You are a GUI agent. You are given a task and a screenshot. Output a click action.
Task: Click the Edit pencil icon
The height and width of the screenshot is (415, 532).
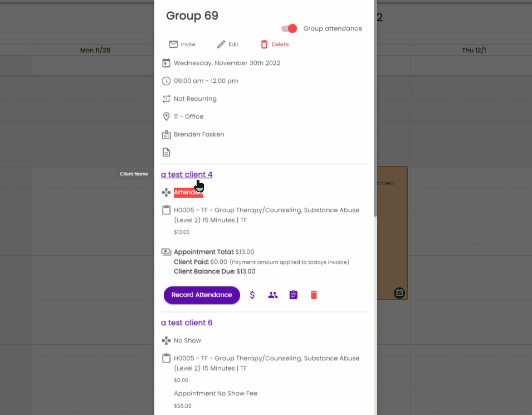click(221, 45)
